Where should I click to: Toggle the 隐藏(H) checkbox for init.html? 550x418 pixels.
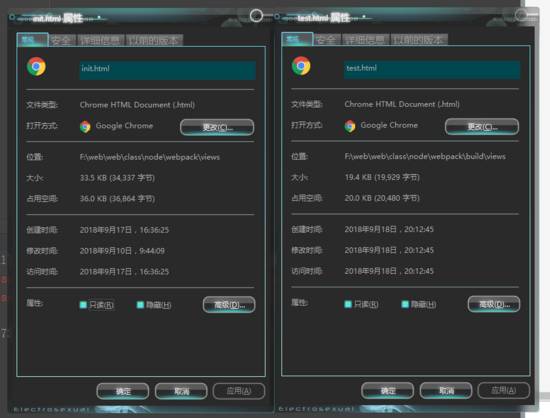pos(140,305)
